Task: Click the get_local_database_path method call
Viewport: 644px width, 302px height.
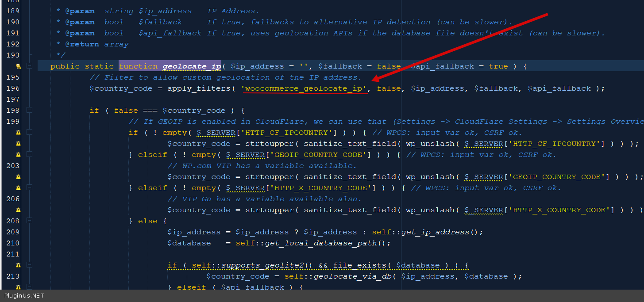Action: point(321,243)
